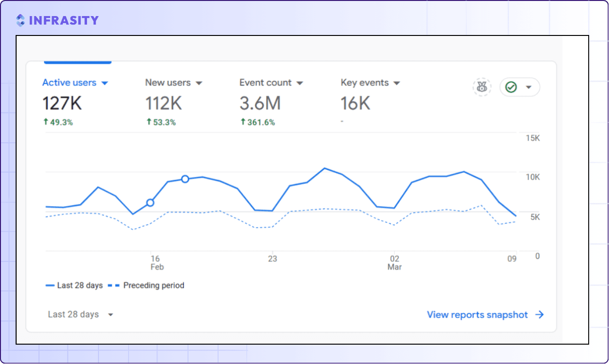Open the Active users dropdown arrow
Viewport: 609px width, 364px height.
[x=104, y=83]
